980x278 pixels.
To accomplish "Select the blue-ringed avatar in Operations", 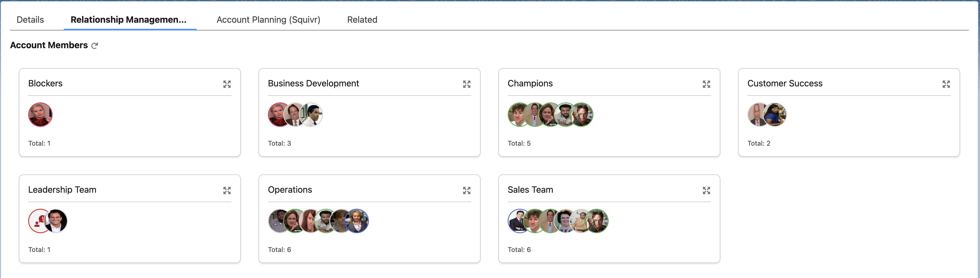I will 358,221.
